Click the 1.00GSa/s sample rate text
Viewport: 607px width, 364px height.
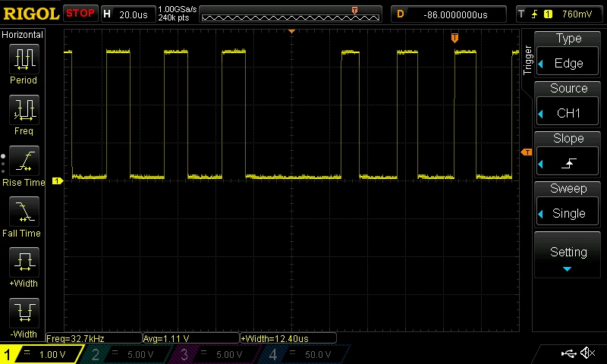coord(178,9)
